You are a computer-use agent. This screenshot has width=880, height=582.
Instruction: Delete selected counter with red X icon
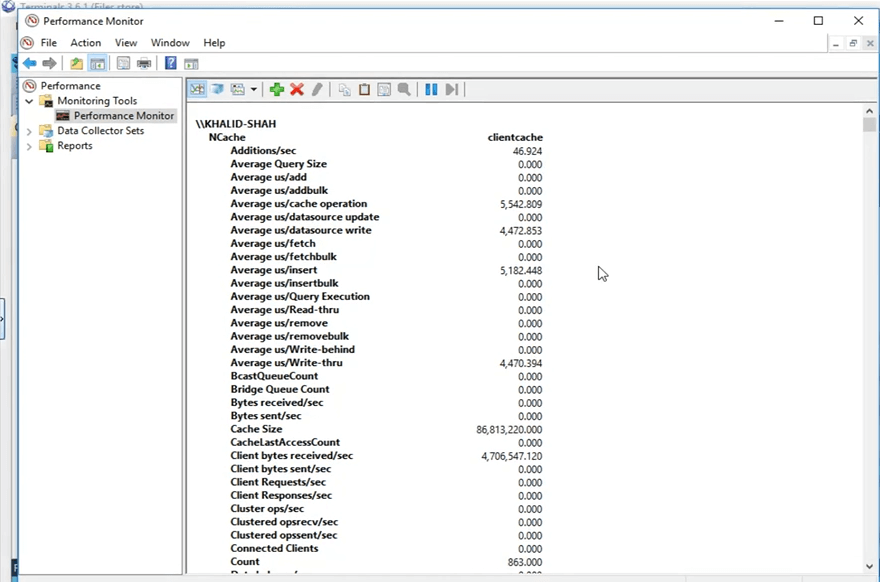pos(297,89)
